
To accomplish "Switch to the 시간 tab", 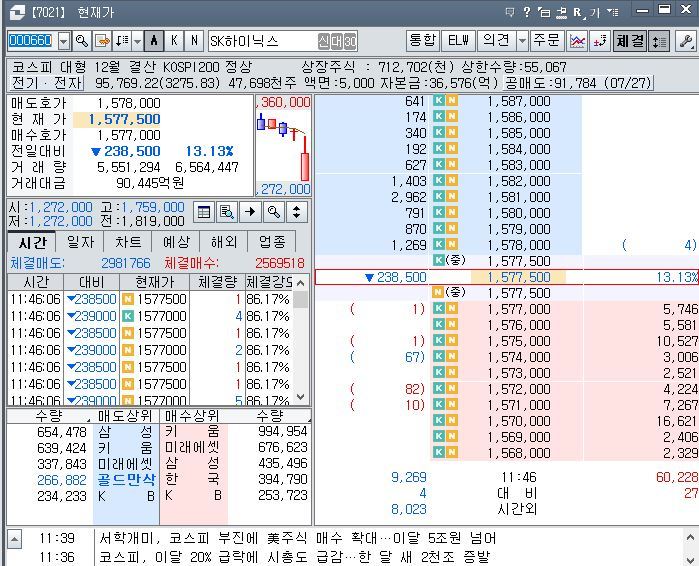I will [32, 242].
